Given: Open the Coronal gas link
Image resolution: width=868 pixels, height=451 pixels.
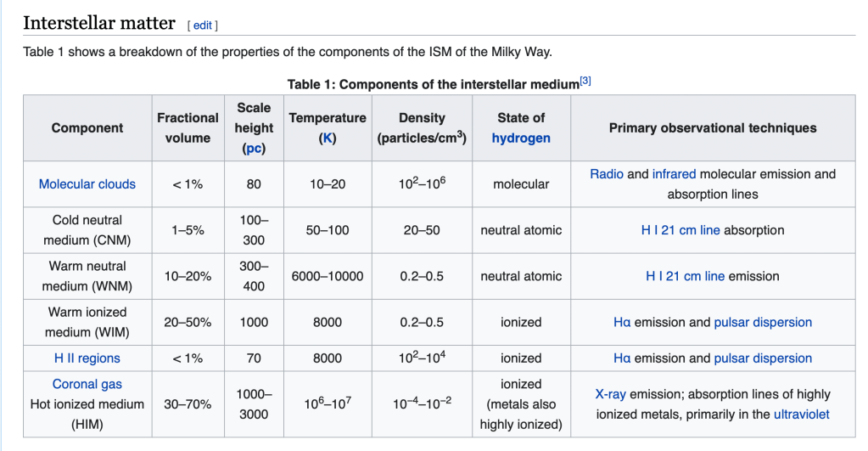Looking at the screenshot, I should (x=87, y=385).
